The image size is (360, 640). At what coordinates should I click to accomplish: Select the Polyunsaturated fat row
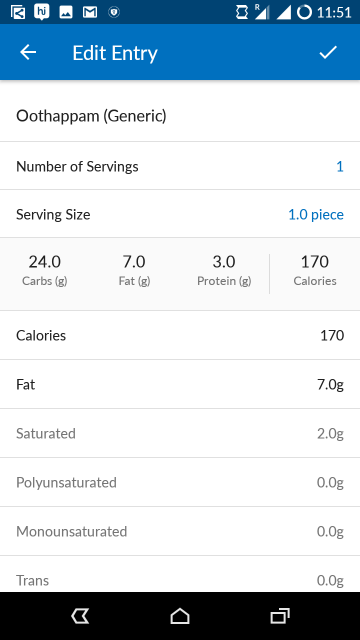click(180, 482)
